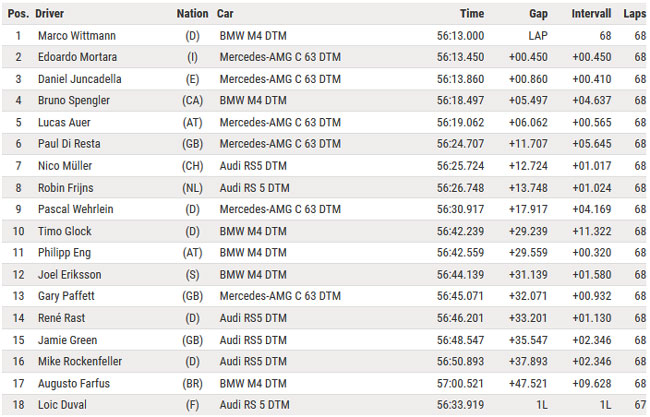Click Daniel Juncadella in third place
This screenshot has width=650, height=417.
80,79
